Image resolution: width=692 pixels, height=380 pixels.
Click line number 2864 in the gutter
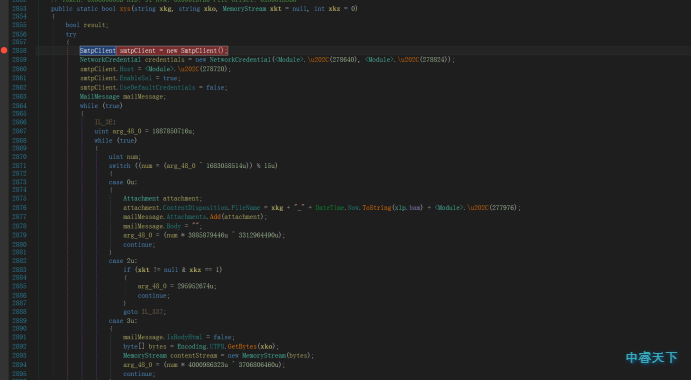pos(19,106)
